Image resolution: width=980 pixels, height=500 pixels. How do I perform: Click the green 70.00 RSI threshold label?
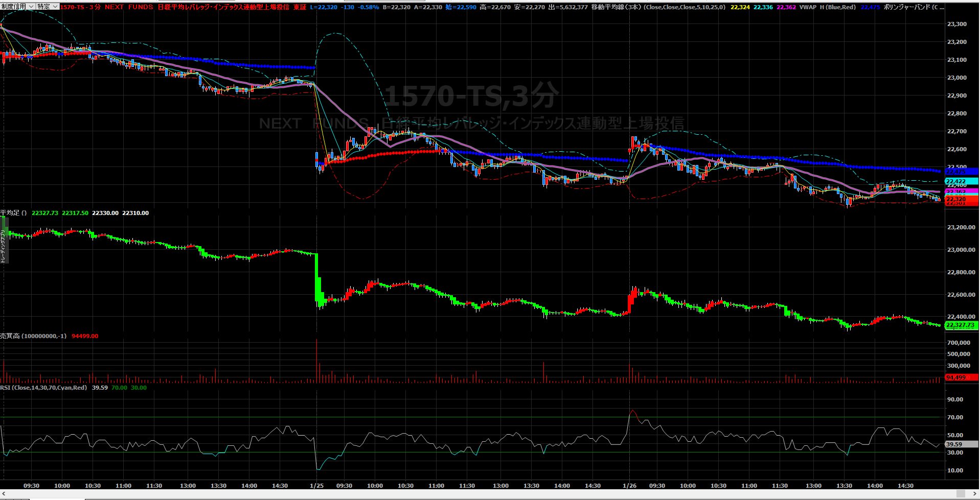coord(119,388)
